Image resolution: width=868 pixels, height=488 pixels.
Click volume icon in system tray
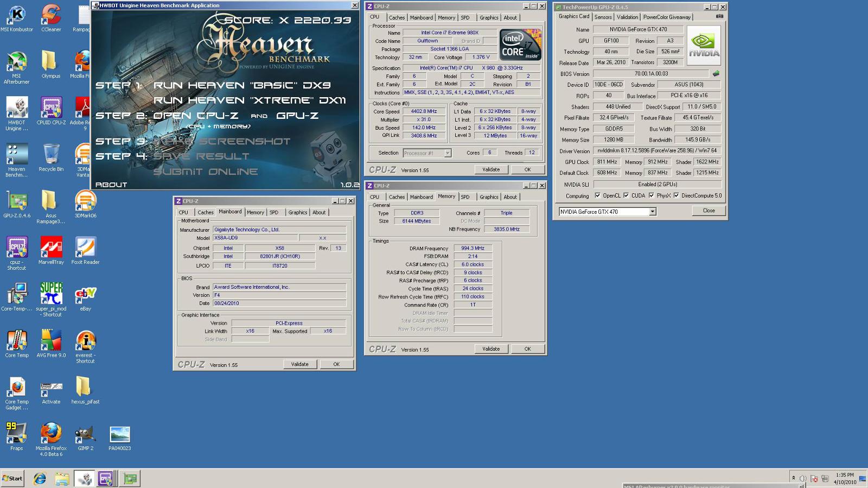pos(803,478)
